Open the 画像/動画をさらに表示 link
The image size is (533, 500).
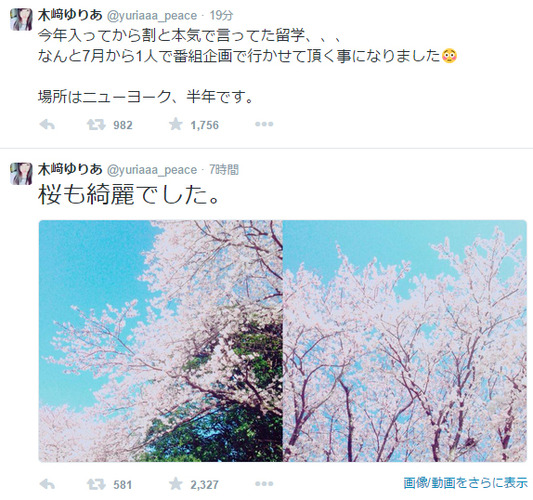(x=465, y=483)
